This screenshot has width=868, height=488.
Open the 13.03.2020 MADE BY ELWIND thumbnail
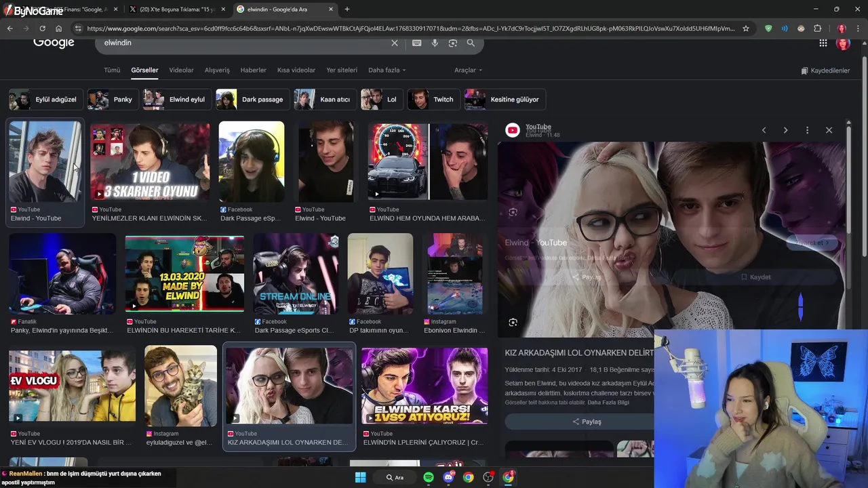tap(184, 274)
